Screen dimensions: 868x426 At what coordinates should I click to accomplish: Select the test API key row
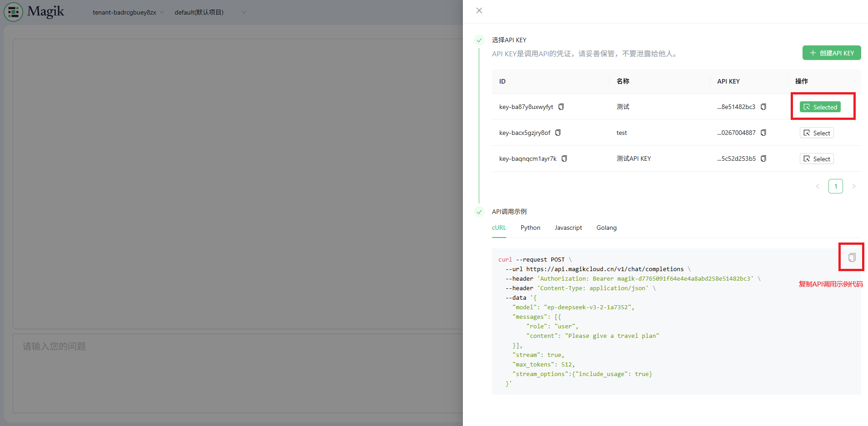(x=816, y=133)
